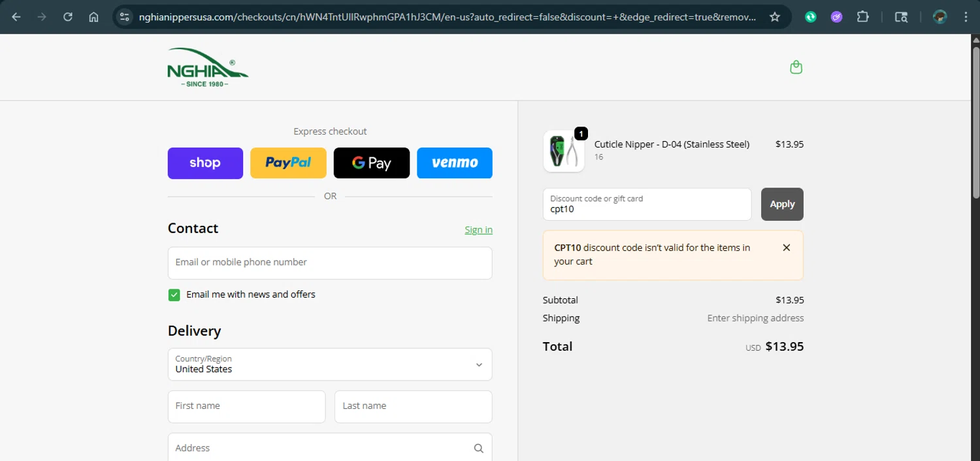
Task: Bookmark this page with the star icon
Action: (x=775, y=17)
